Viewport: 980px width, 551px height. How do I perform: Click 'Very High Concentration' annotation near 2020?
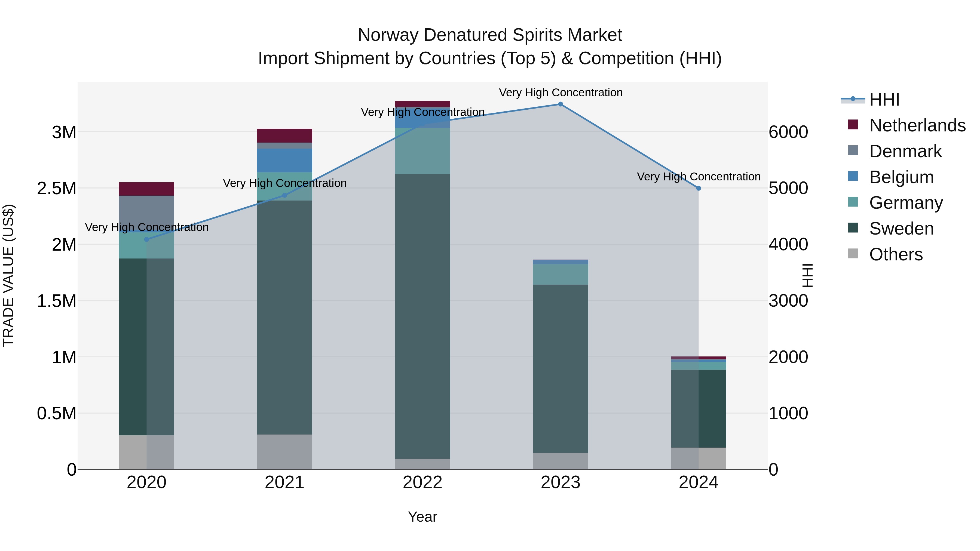coord(147,227)
